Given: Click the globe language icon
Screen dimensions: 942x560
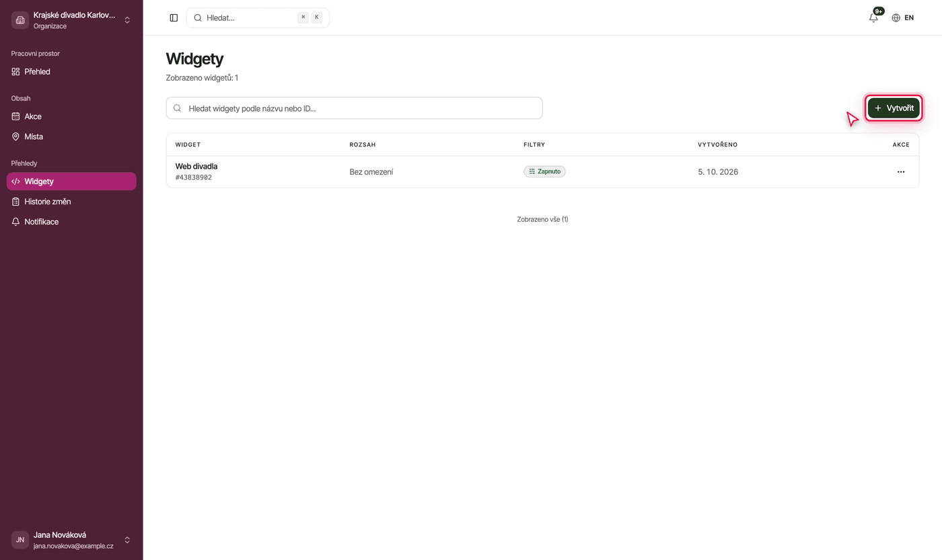Looking at the screenshot, I should pos(896,18).
